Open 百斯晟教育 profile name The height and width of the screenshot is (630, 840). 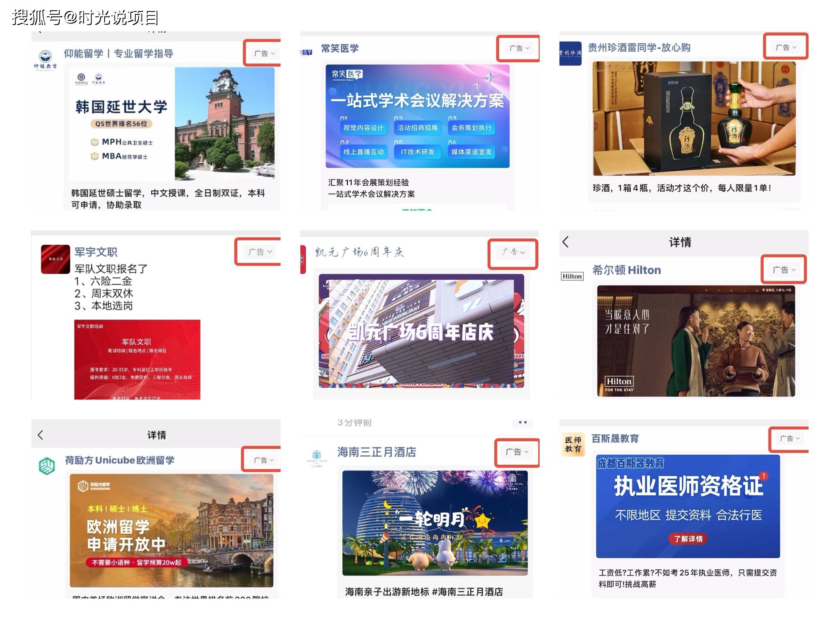615,438
